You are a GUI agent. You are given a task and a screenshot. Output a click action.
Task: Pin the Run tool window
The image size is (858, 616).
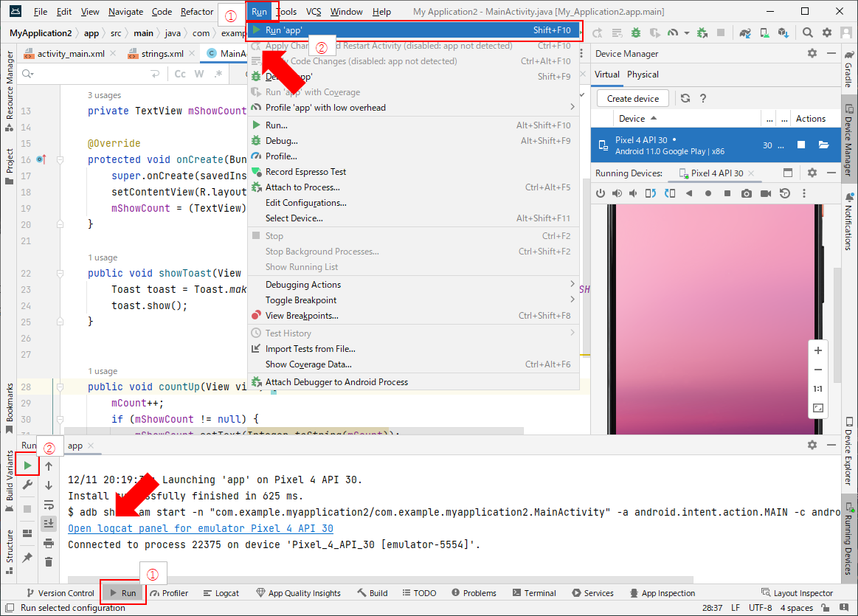coord(27,558)
